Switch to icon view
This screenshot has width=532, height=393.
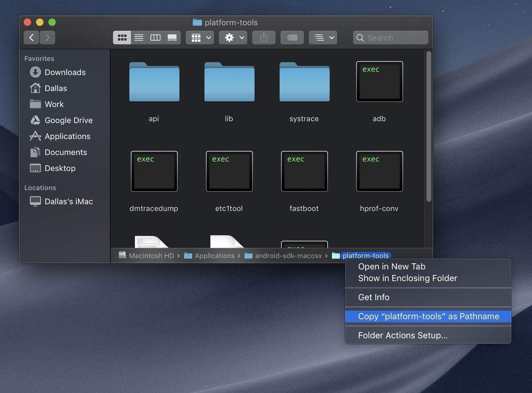coord(122,38)
